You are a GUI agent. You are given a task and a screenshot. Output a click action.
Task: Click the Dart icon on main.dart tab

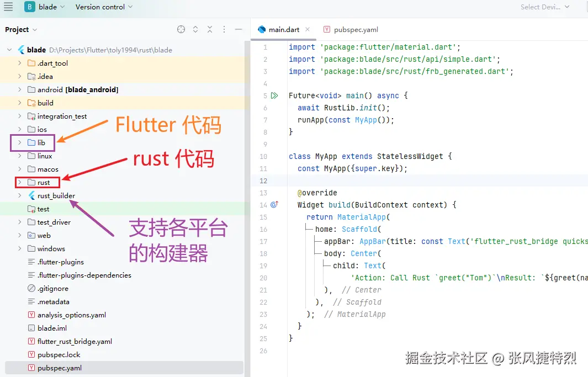point(262,29)
